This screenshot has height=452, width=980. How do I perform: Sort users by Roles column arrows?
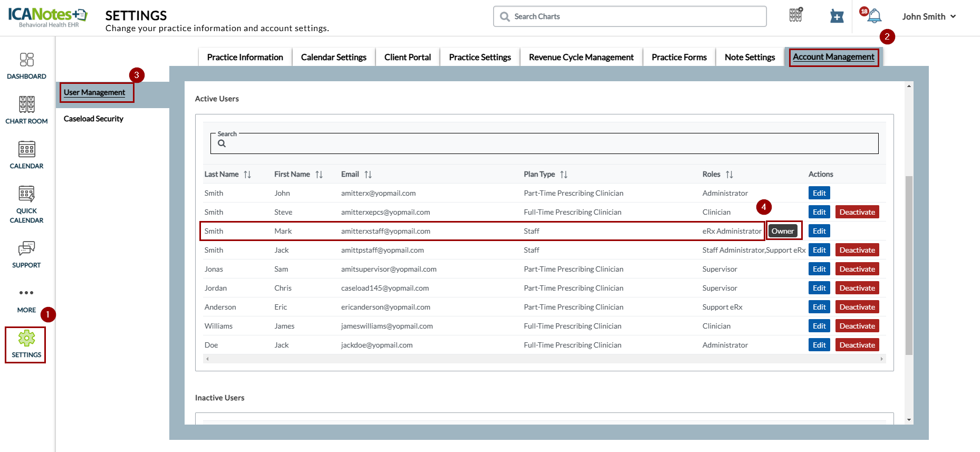(729, 175)
